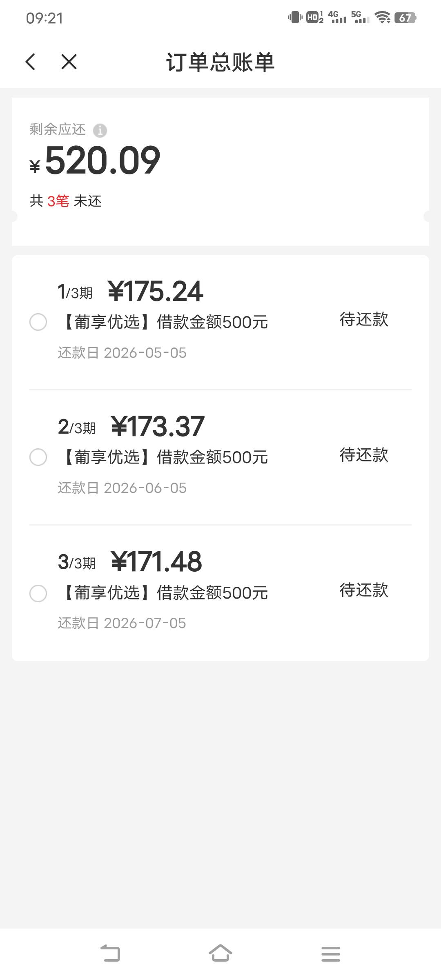Tap 待还款 status for third installment
The width and height of the screenshot is (441, 980).
pos(363,590)
